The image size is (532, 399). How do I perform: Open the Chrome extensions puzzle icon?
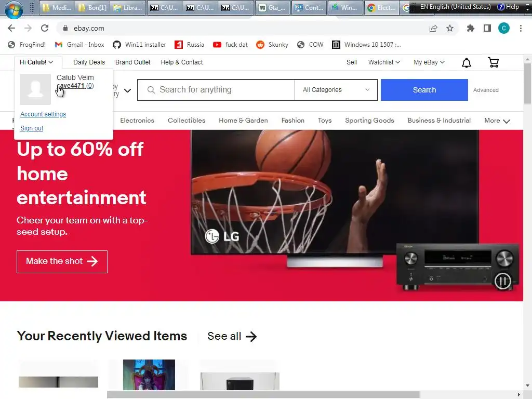(x=471, y=28)
